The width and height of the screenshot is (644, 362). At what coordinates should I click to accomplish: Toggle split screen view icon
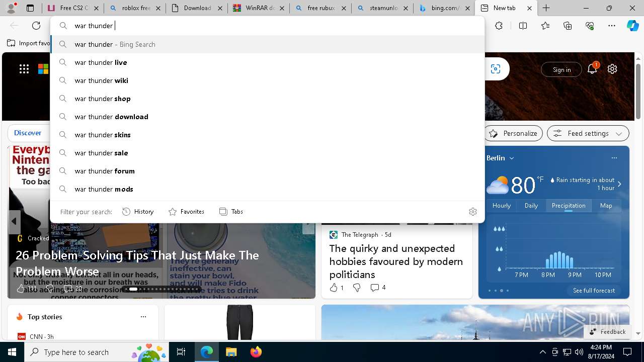point(523,26)
